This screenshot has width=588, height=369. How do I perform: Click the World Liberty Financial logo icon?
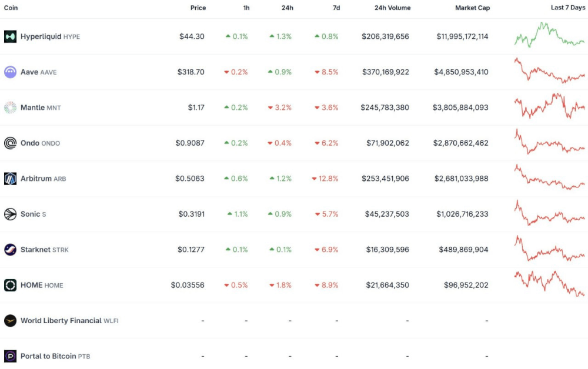tap(10, 321)
